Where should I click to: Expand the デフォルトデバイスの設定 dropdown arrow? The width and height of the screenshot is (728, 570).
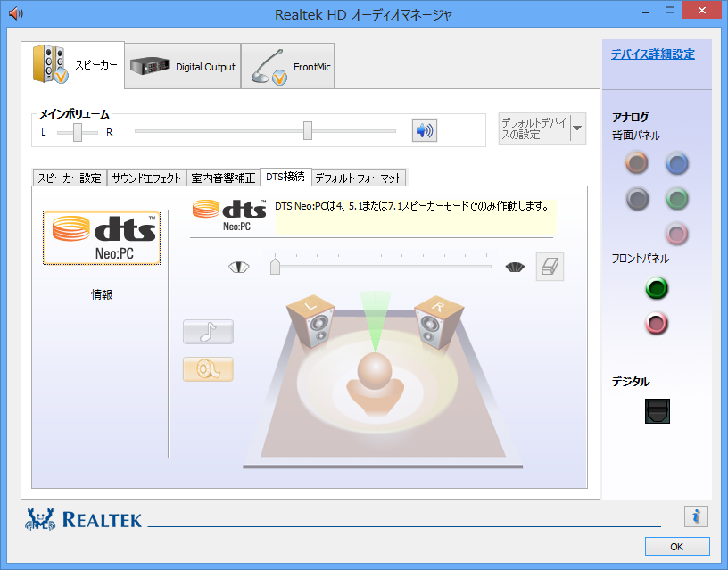577,128
